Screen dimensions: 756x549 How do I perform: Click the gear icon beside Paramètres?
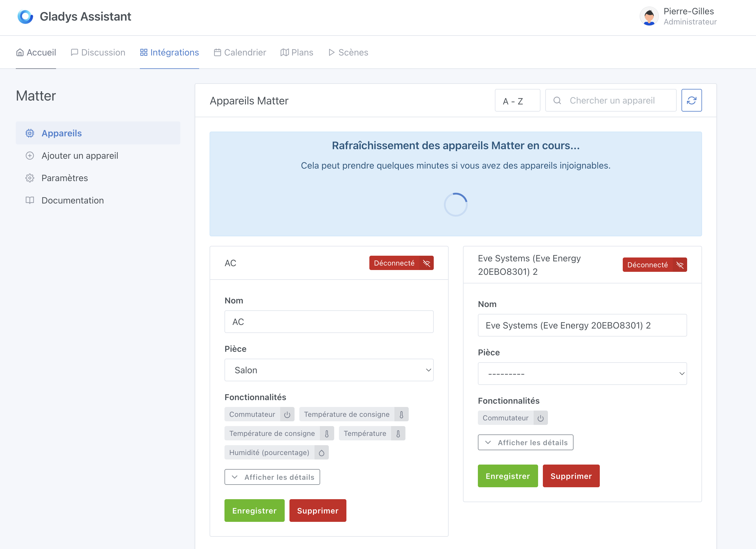point(30,178)
